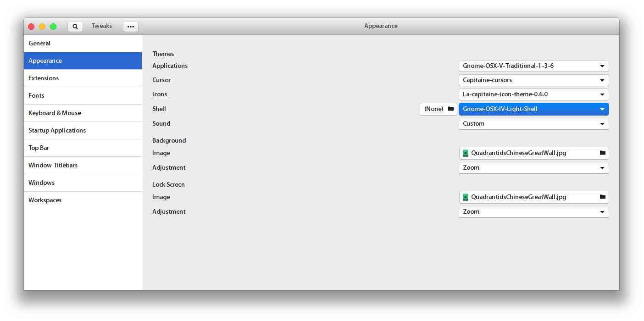
Task: Open the Sound theme dropdown
Action: click(x=533, y=124)
